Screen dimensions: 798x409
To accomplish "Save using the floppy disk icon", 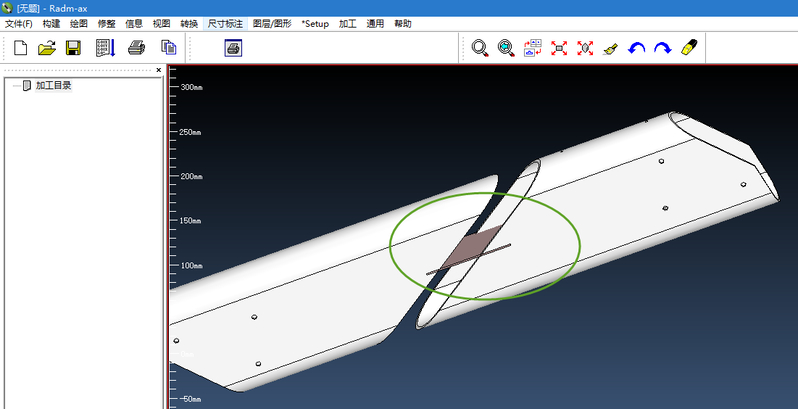I will 73,47.
